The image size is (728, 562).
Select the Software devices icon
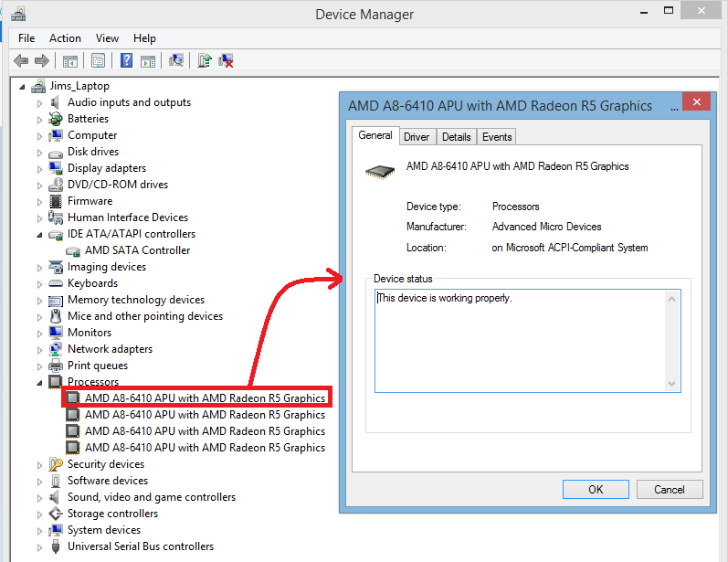pyautogui.click(x=56, y=481)
